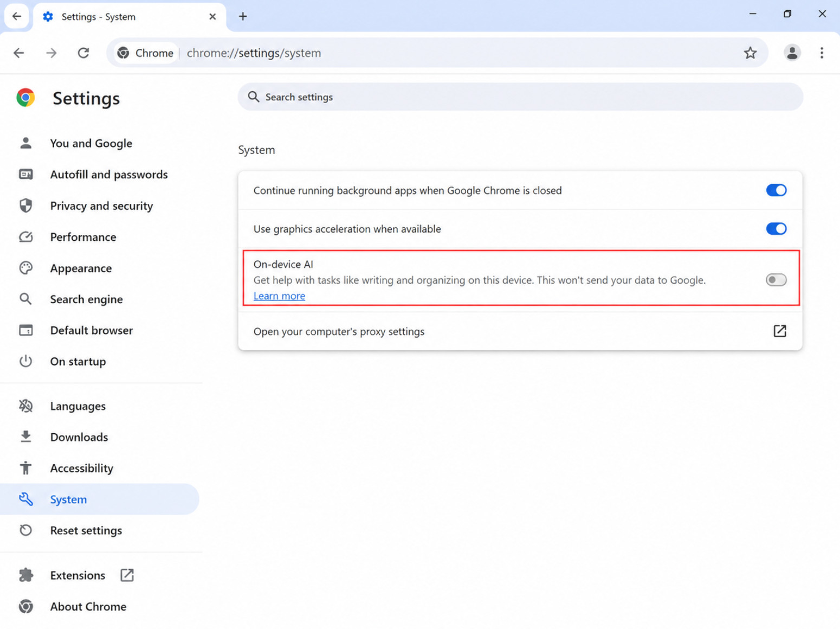Image resolution: width=840 pixels, height=629 pixels.
Task: Open Autofill and passwords section
Action: [x=109, y=174]
